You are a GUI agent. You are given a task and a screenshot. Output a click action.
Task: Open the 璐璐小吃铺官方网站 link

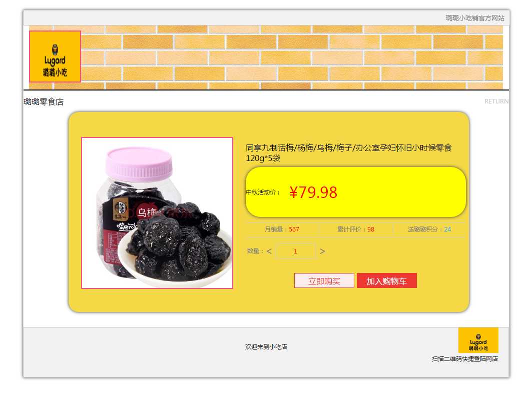(x=475, y=18)
